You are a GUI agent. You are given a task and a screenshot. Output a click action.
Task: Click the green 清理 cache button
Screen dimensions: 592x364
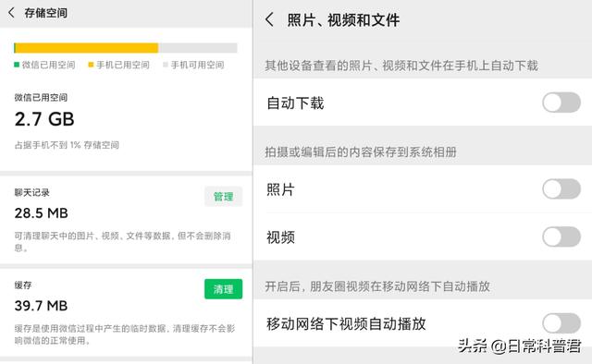click(x=223, y=289)
